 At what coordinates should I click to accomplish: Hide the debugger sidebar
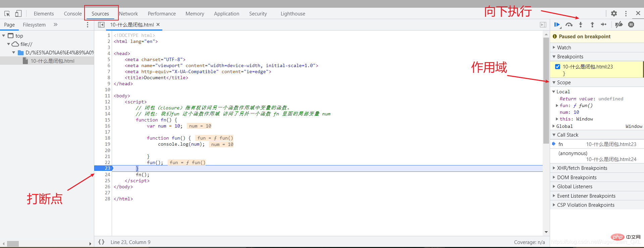pos(543,24)
